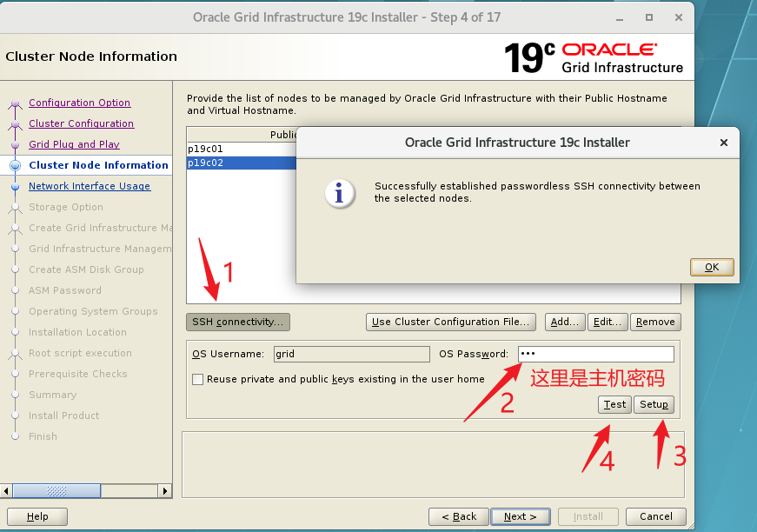Screen dimensions: 757x532
Task: Click the Create Grid Infrastructure step
Action: tap(100, 228)
